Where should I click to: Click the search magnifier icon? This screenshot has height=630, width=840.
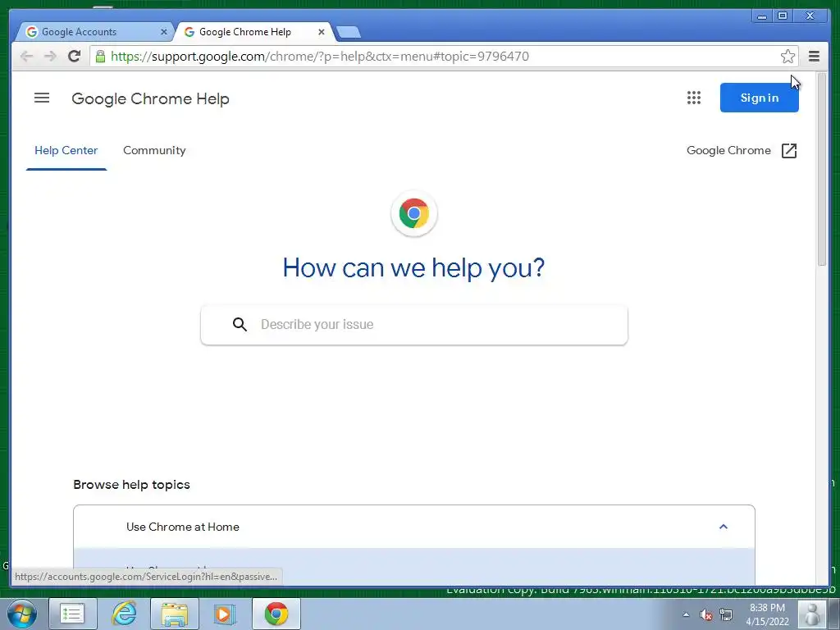(240, 324)
